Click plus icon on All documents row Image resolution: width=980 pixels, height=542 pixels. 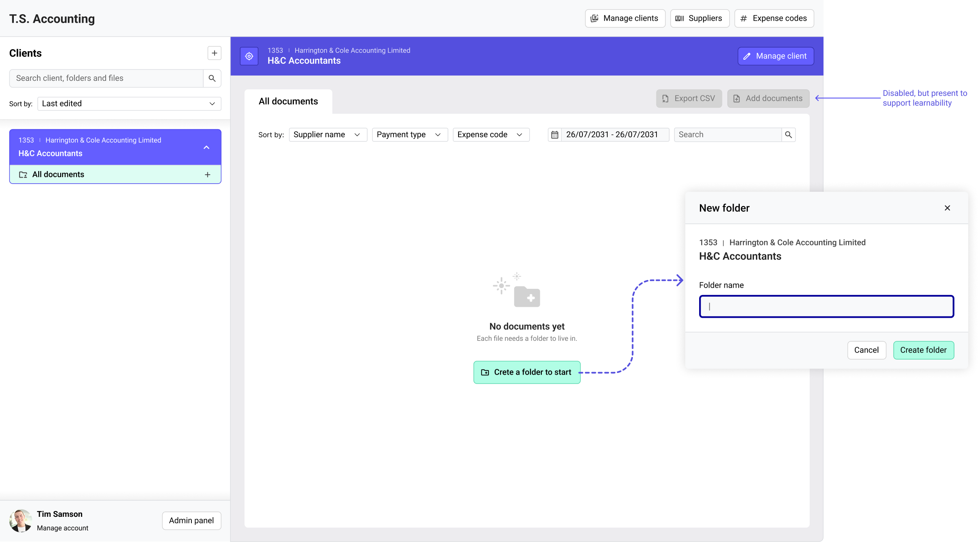point(207,175)
